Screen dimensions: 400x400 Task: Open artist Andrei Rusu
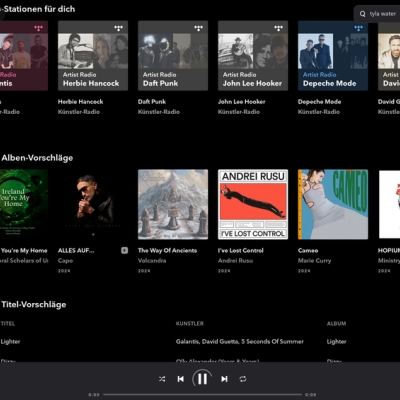click(235, 261)
